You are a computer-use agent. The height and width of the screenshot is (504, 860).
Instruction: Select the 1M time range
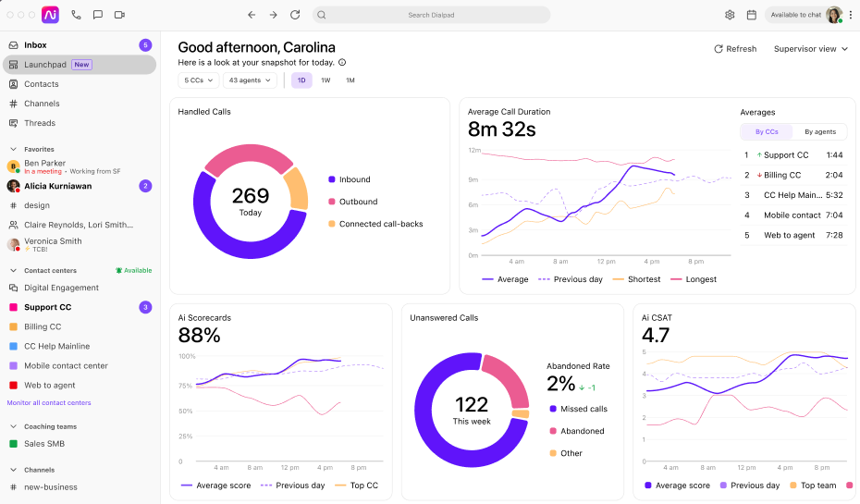(x=350, y=80)
